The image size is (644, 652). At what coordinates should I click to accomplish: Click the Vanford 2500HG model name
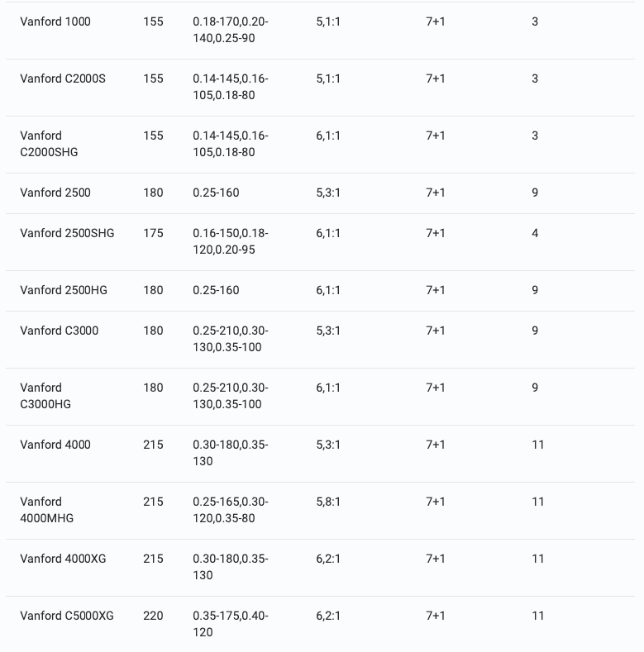[x=64, y=290]
